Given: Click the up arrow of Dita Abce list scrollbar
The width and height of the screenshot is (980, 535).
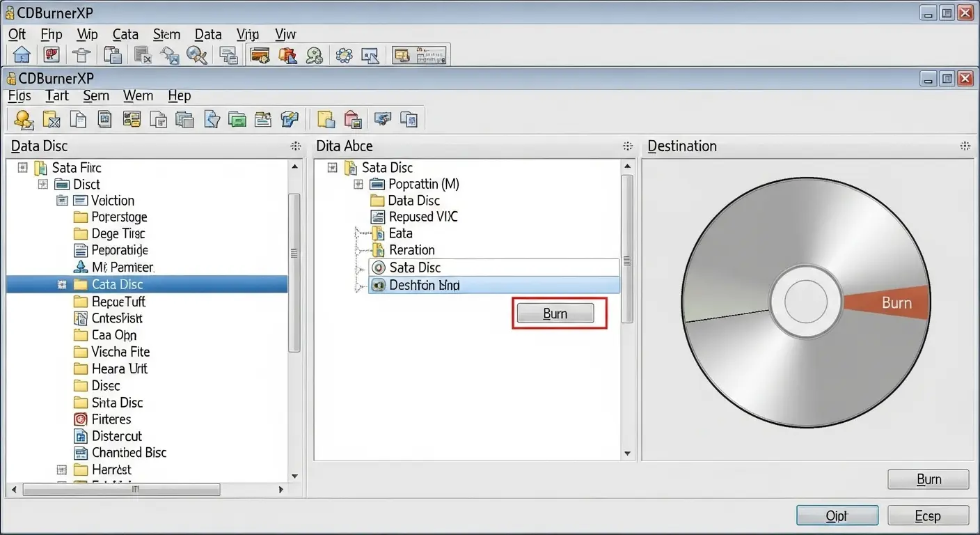Looking at the screenshot, I should [627, 167].
